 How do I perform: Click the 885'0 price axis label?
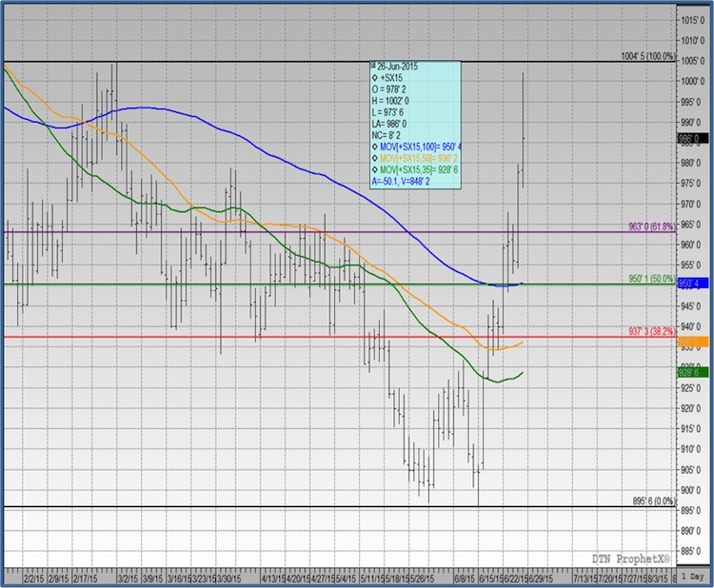coord(690,552)
